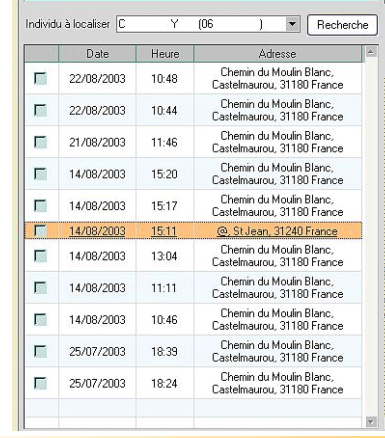Click the underlined 15:11 time link
Screen dimensions: 385x438
coord(164,231)
